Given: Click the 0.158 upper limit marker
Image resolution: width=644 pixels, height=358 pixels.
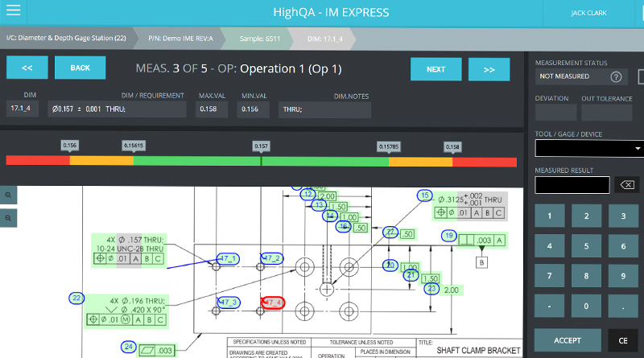Looking at the screenshot, I should (452, 147).
